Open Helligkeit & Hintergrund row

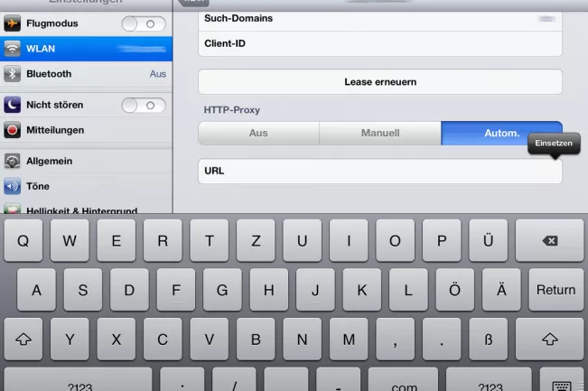(x=86, y=208)
